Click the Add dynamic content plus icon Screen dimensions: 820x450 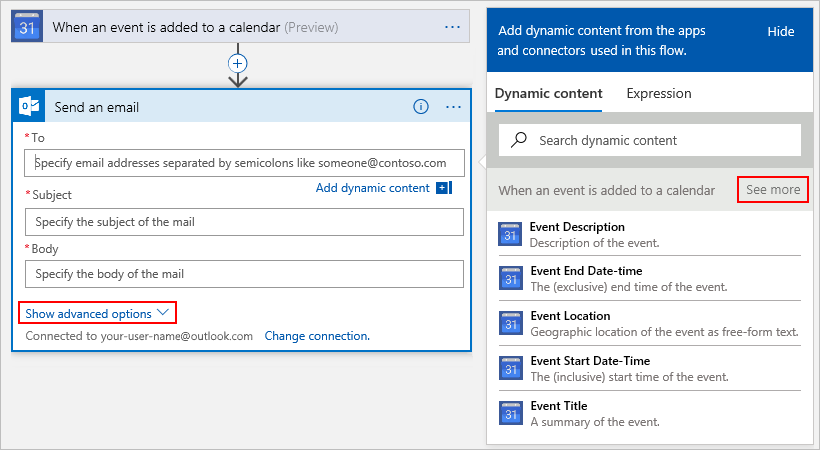pyautogui.click(x=444, y=187)
